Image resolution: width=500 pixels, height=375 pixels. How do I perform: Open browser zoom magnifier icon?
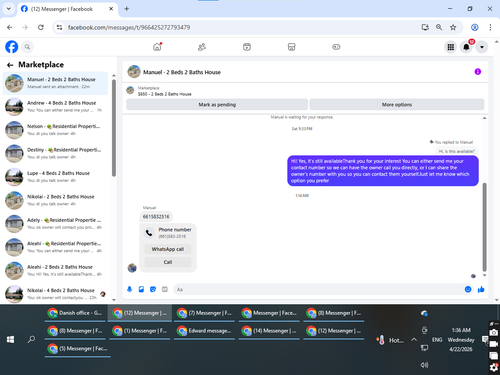click(x=439, y=27)
